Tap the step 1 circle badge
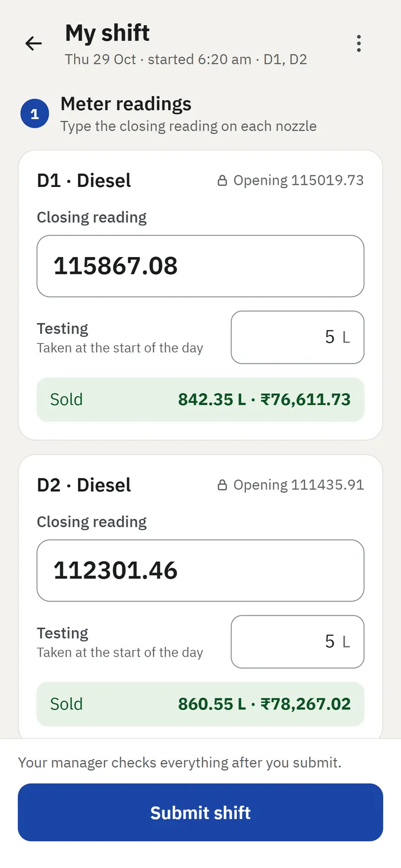This screenshot has width=401, height=868. click(35, 114)
